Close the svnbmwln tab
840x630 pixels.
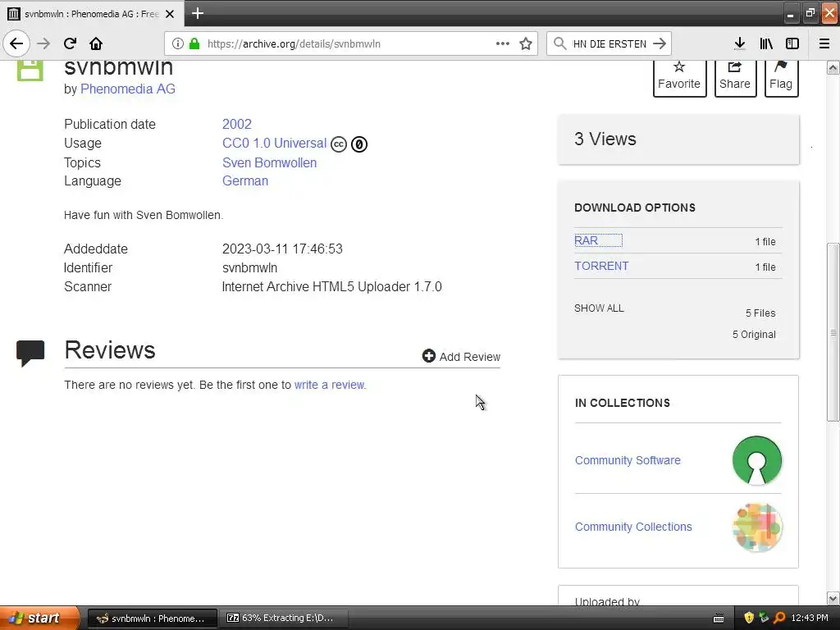pos(170,14)
